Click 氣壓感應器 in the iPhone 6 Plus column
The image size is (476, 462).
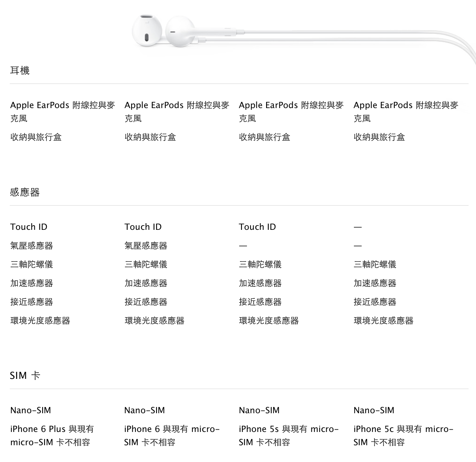(32, 246)
